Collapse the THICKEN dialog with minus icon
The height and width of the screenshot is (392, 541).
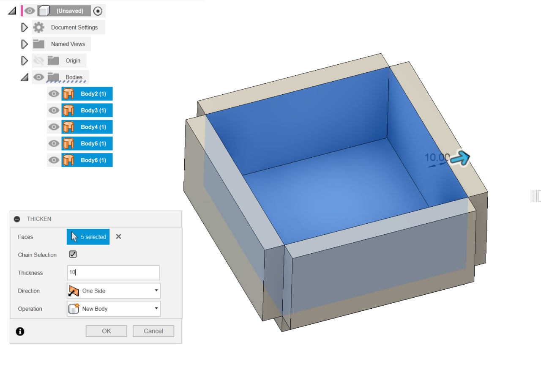pyautogui.click(x=17, y=219)
